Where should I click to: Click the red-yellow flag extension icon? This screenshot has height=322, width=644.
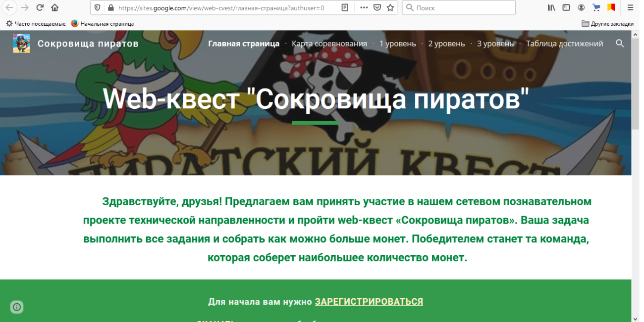click(x=611, y=8)
